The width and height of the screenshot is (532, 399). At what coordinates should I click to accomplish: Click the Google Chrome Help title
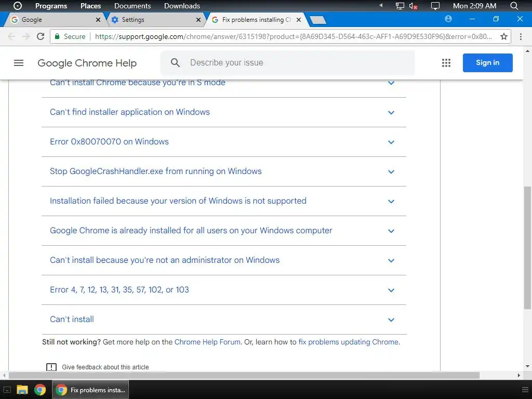(x=87, y=63)
